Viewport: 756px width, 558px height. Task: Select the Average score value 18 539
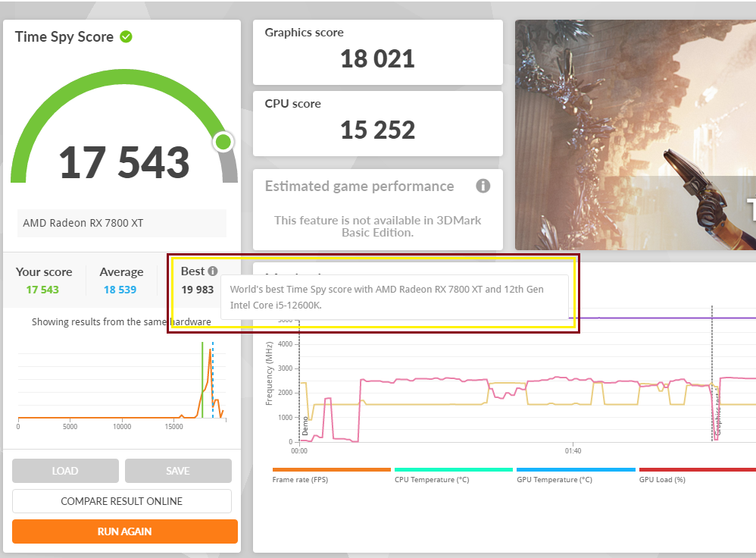[x=120, y=290]
